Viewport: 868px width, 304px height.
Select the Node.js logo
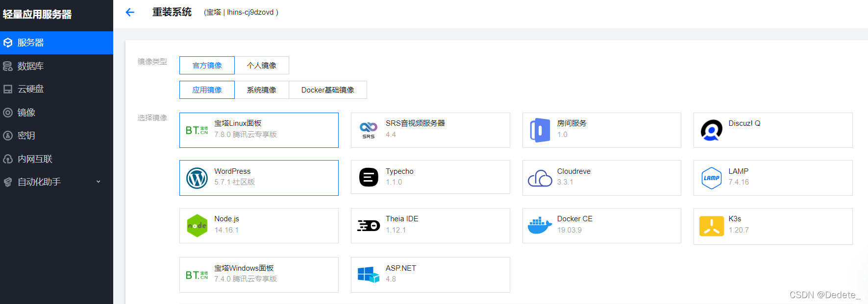coord(197,226)
